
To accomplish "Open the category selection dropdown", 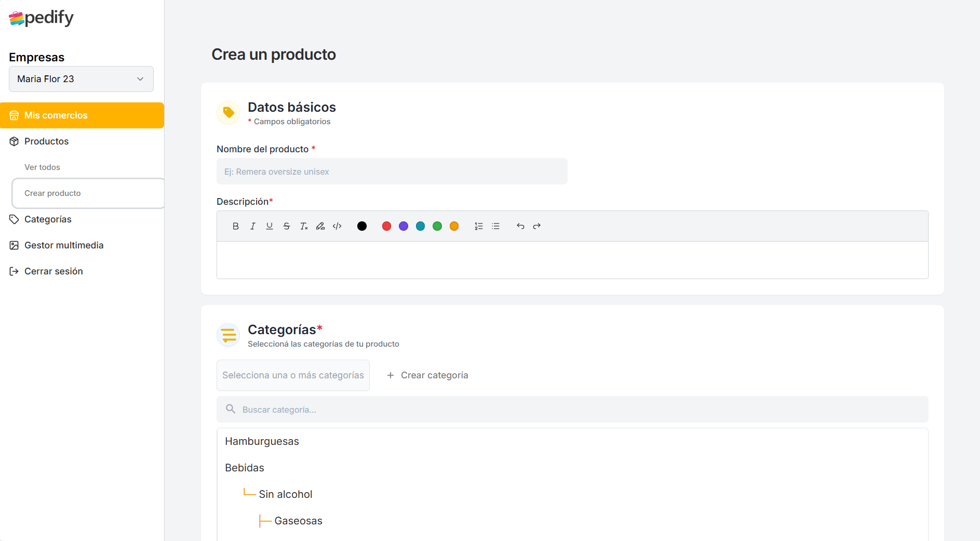I will (293, 375).
